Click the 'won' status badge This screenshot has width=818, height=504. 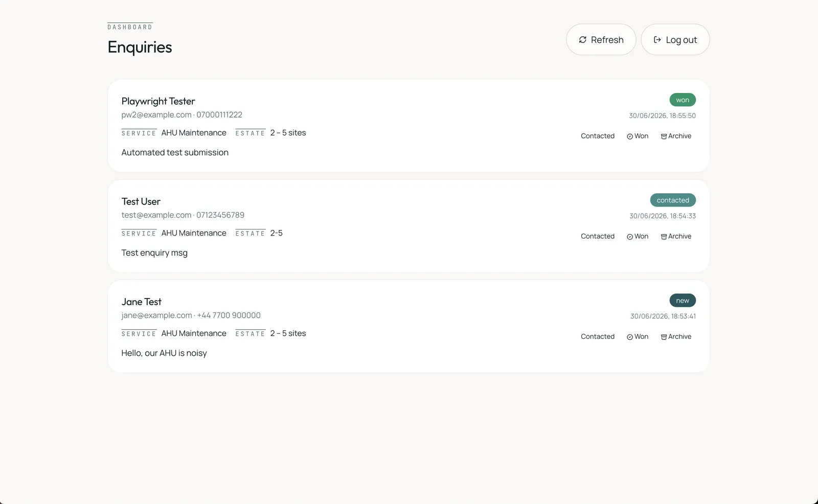coord(683,100)
